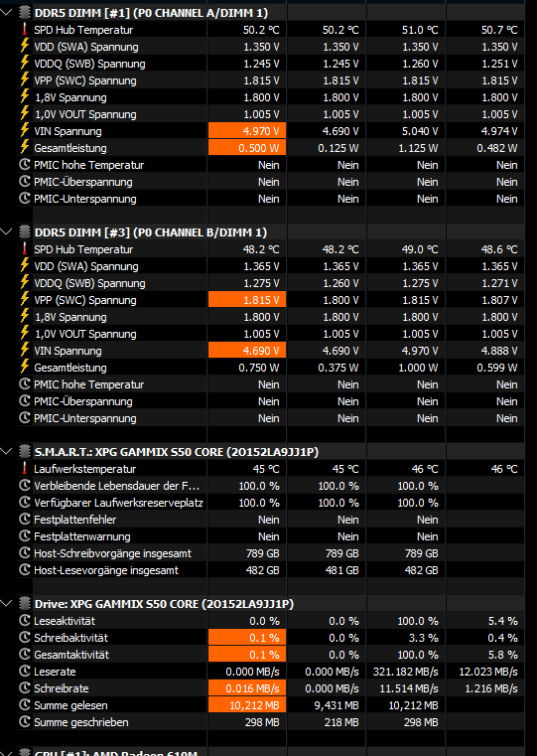537x756 pixels.
Task: Click lightning icon of DIMM #1 Gesamtleistung
Action: point(24,148)
